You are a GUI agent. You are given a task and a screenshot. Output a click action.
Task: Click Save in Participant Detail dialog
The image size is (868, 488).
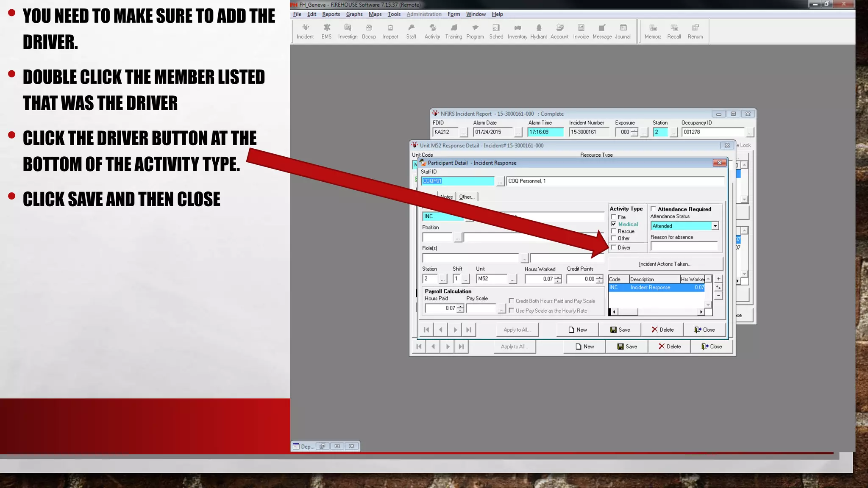point(620,330)
